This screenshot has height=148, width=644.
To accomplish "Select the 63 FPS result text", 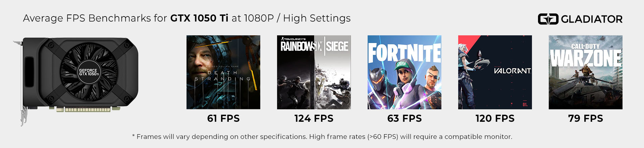I will tap(405, 118).
